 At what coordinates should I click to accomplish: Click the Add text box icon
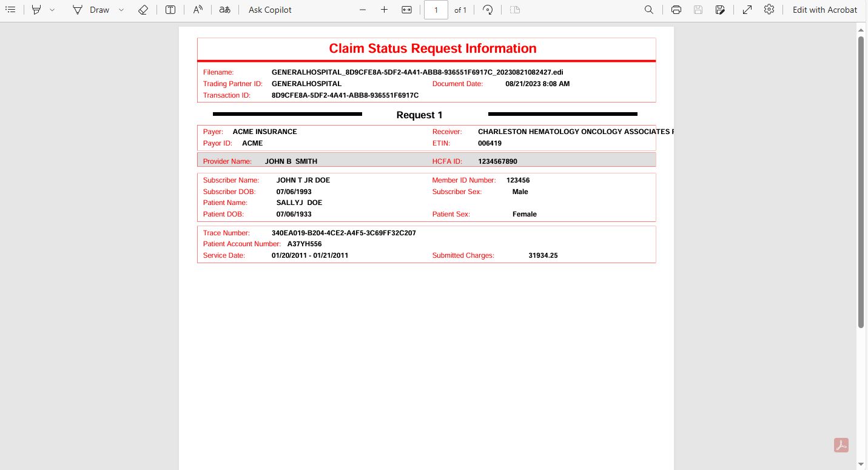pos(171,10)
